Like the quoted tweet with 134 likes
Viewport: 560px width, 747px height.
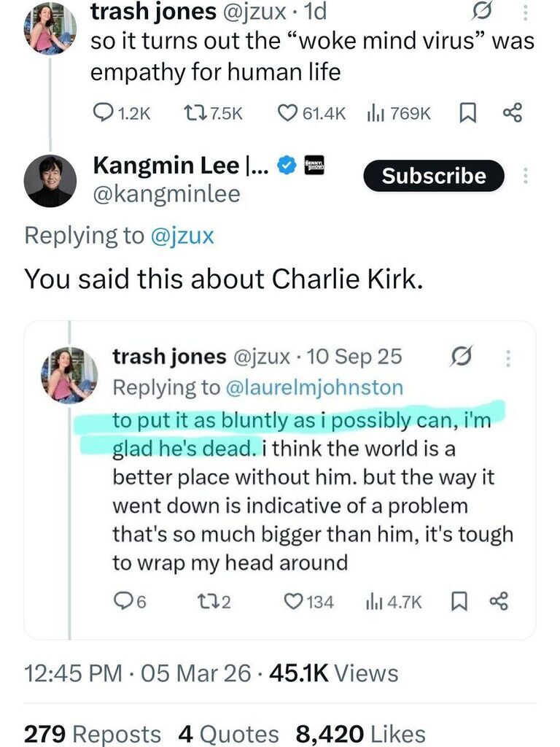click(308, 602)
